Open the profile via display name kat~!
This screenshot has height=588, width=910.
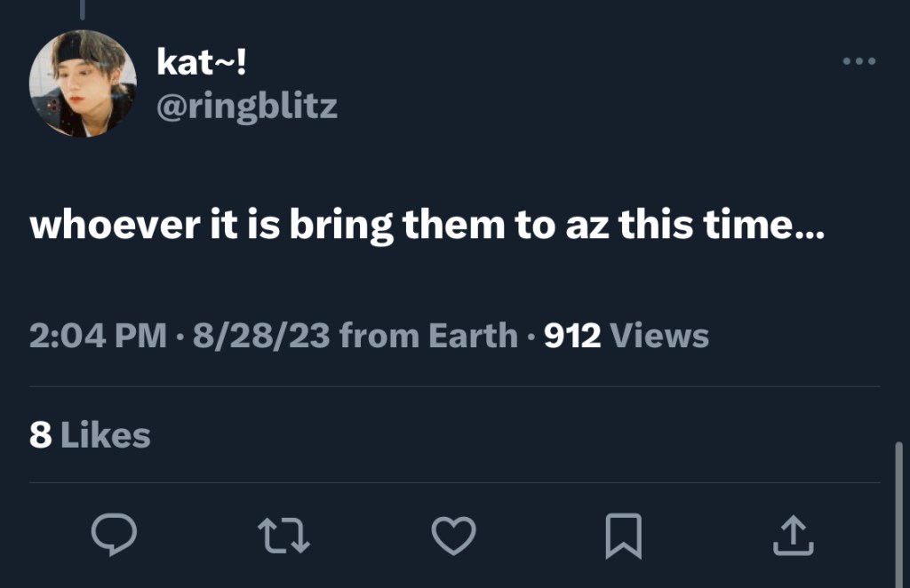[201, 62]
